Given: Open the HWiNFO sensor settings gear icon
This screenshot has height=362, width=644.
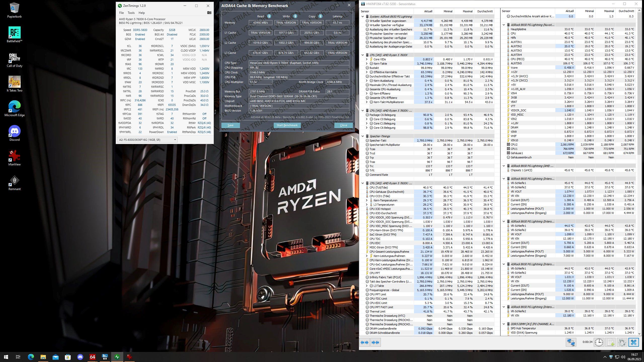Looking at the screenshot, I should [622, 342].
